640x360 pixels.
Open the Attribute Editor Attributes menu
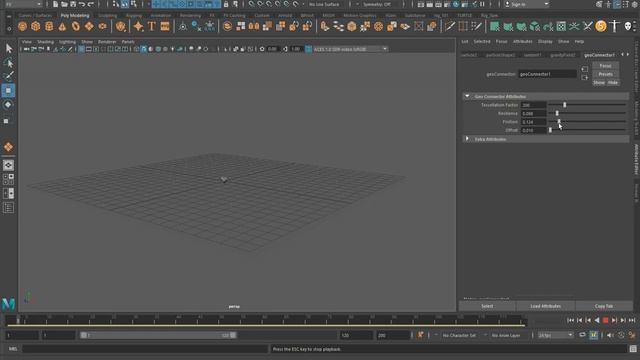522,42
